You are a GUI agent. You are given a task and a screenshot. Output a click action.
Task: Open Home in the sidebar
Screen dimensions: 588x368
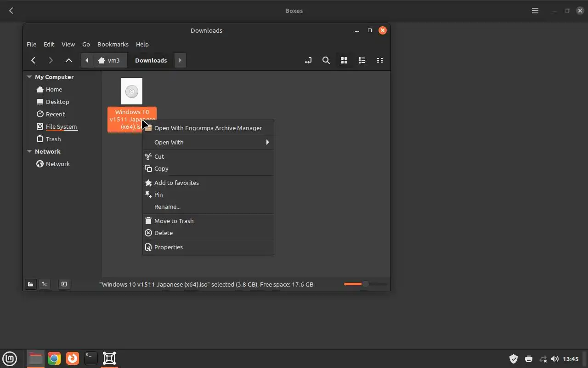point(54,89)
